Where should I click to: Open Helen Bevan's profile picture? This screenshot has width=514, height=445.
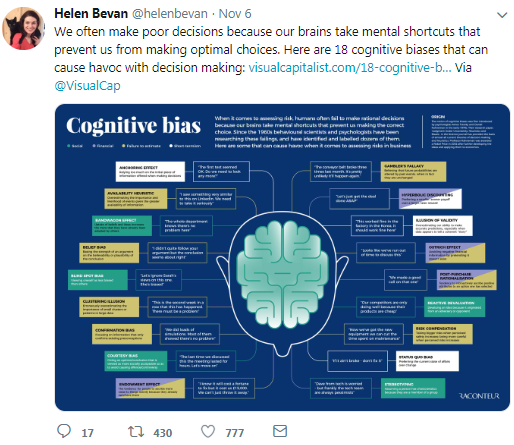click(23, 29)
